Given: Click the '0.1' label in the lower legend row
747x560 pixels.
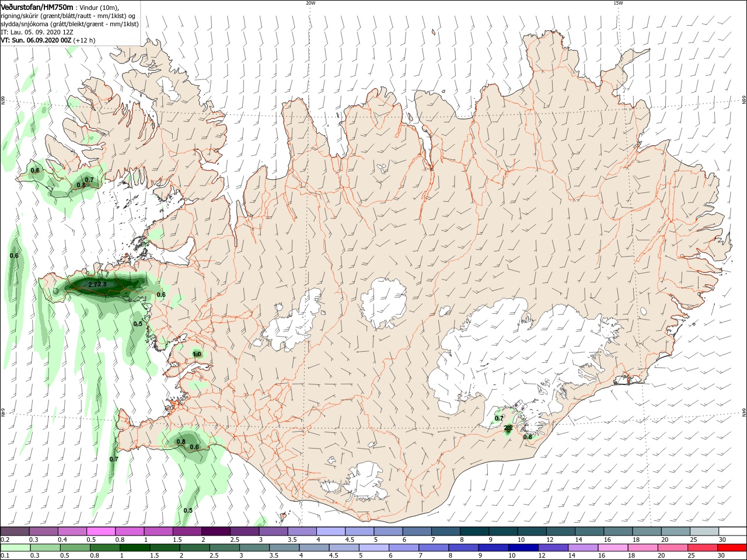Looking at the screenshot, I should tap(5, 556).
